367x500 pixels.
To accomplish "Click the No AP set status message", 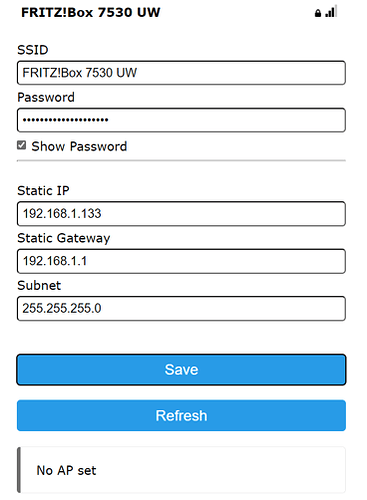I will click(66, 470).
